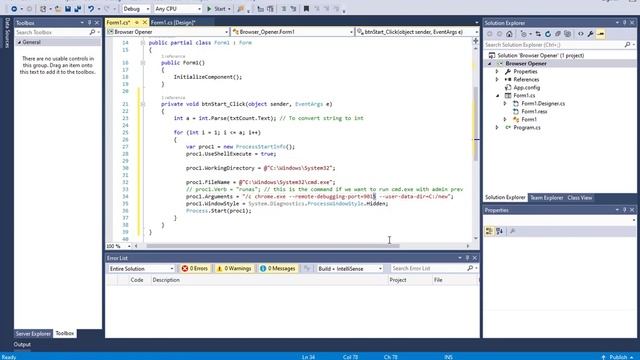Click the Search Solution Explorer field

click(x=554, y=44)
